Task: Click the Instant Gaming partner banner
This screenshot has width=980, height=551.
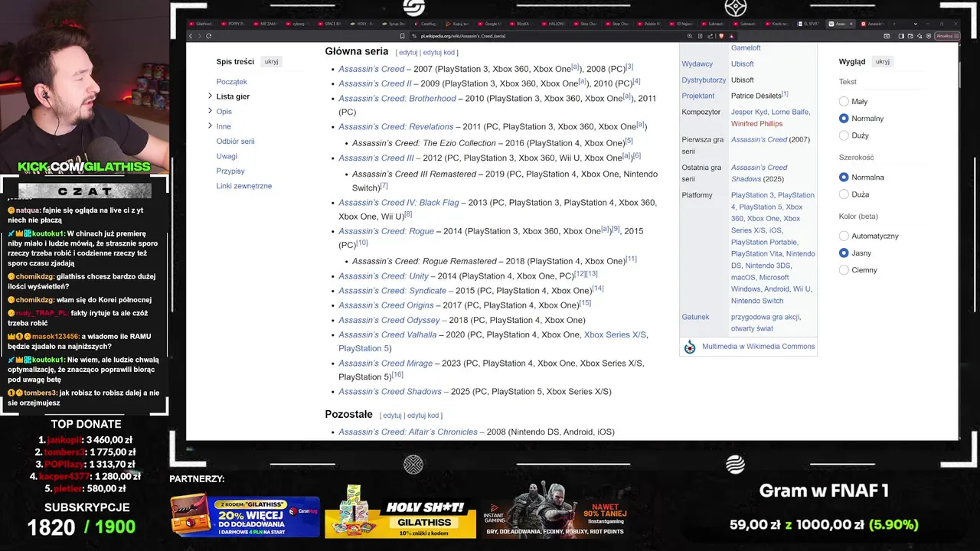Action: tap(556, 510)
